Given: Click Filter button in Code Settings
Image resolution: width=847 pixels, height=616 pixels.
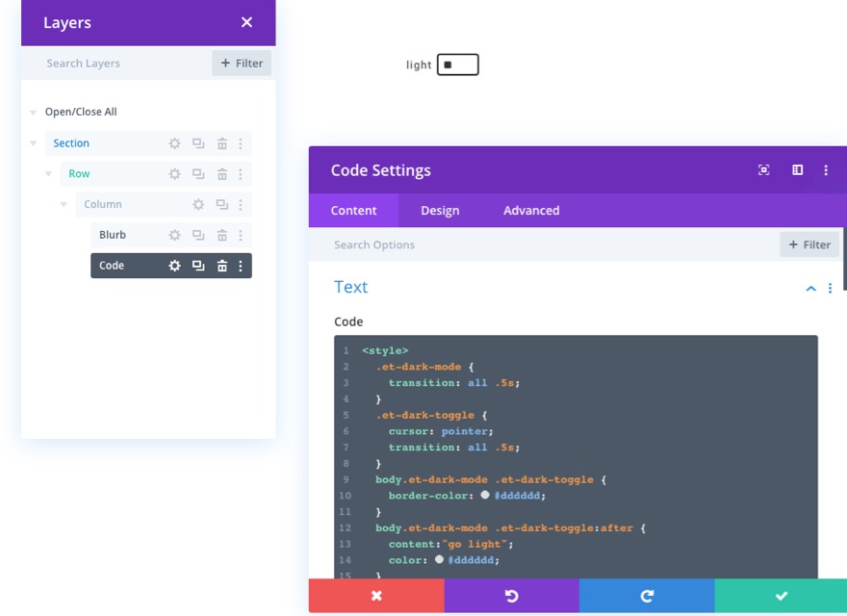Looking at the screenshot, I should 809,244.
